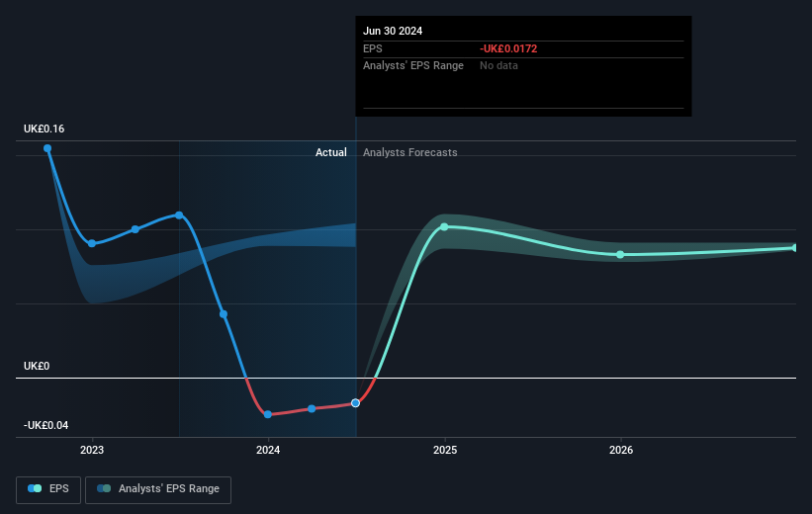Image resolution: width=812 pixels, height=514 pixels.
Task: Click the Actual section label
Action: 331,152
